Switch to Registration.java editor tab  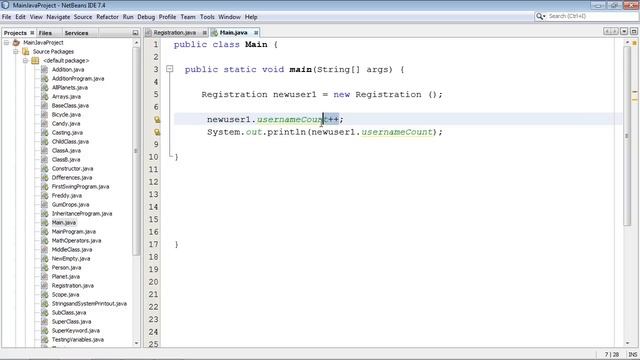175,32
